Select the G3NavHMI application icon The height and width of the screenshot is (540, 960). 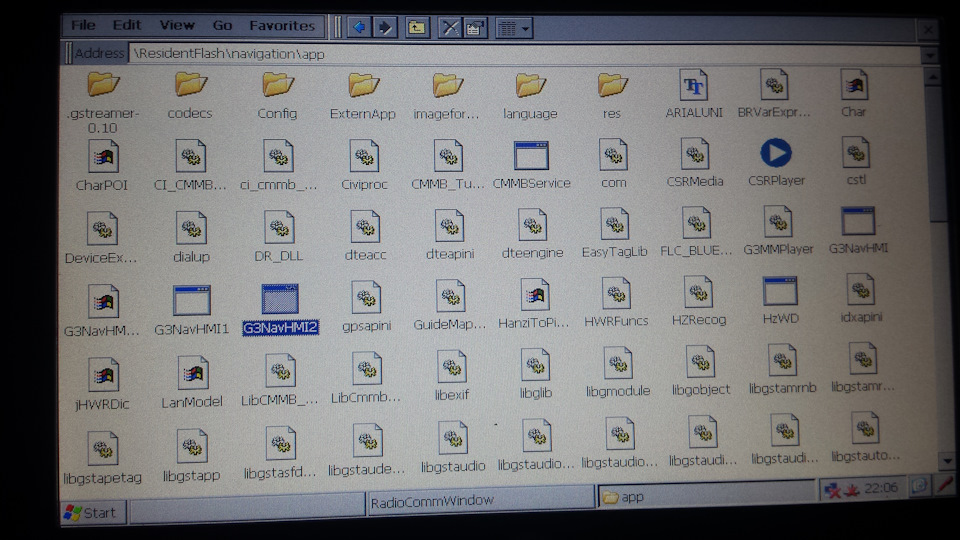858,231
